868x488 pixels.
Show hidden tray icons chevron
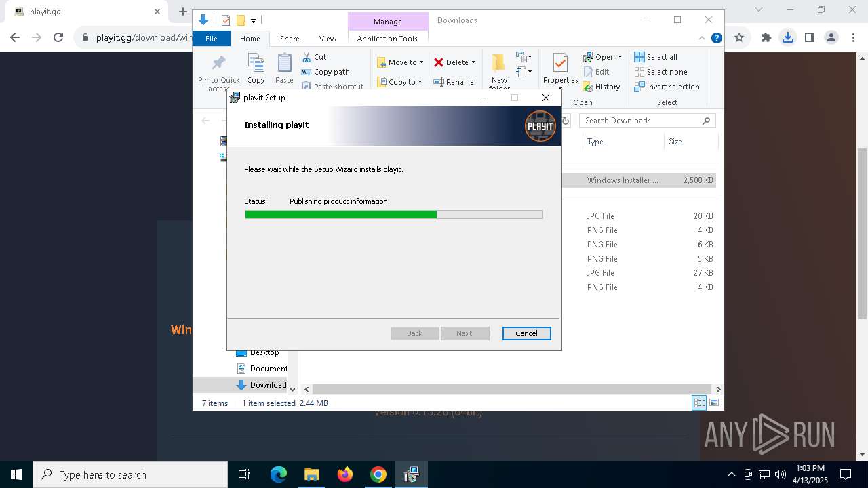coord(731,474)
